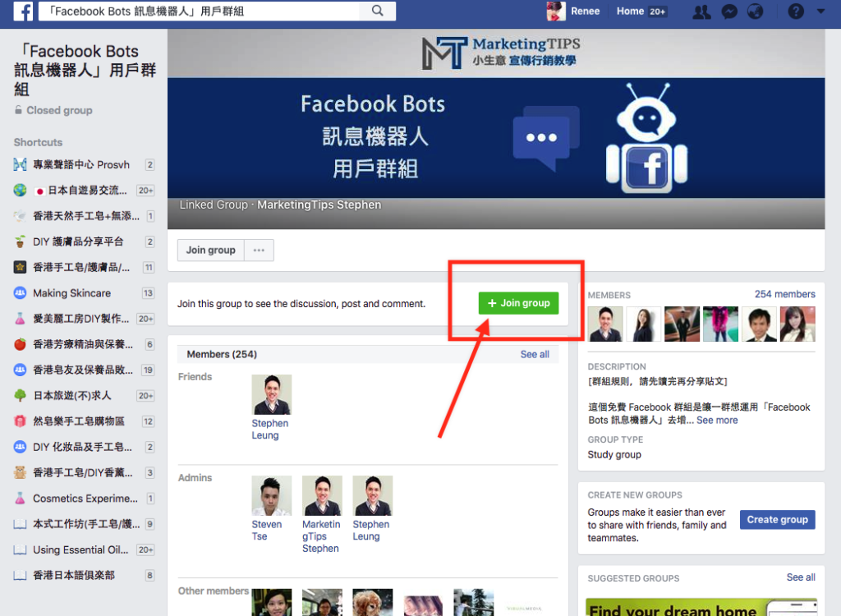Image resolution: width=841 pixels, height=616 pixels.
Task: Open Cosmetics Experime... shortcut
Action: point(85,499)
